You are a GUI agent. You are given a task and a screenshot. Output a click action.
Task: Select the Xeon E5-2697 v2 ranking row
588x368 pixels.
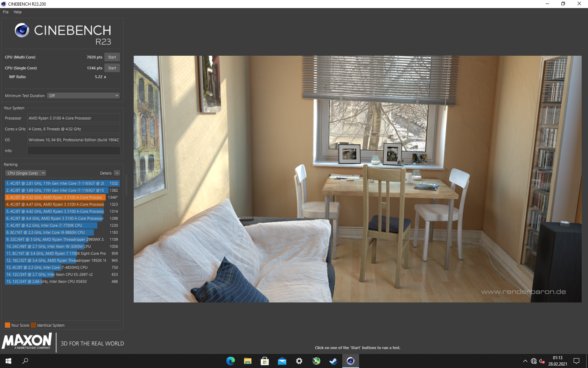pos(62,274)
